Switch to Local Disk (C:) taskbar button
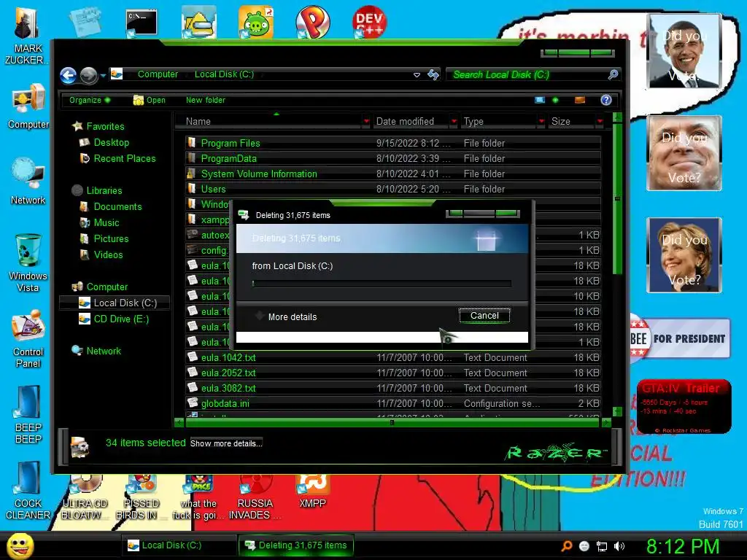Viewport: 747px width, 560px height. (179, 545)
